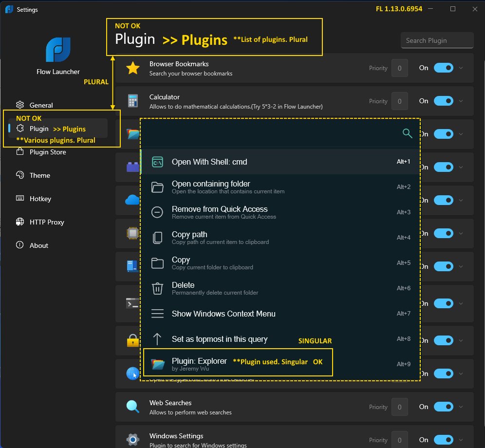Screen dimensions: 485x448
Task: Focus the Search Plugin field
Action: [x=437, y=40]
